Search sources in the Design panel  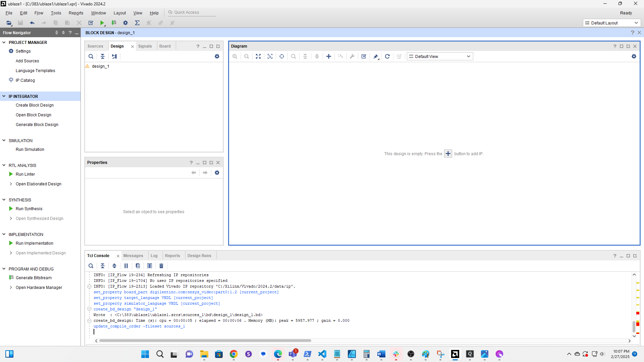point(91,56)
